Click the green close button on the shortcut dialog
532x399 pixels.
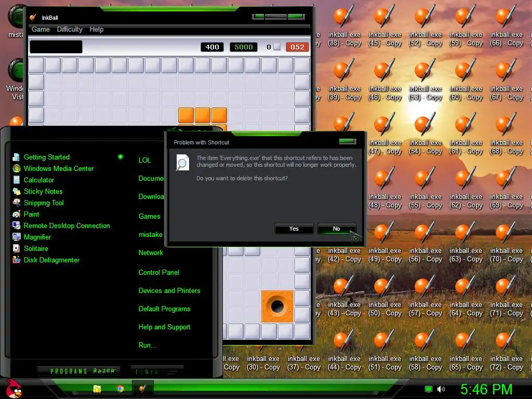point(348,141)
